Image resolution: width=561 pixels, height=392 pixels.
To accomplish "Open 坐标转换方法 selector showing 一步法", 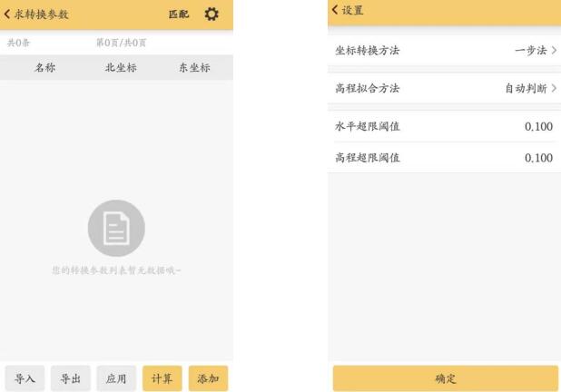I will pos(445,51).
